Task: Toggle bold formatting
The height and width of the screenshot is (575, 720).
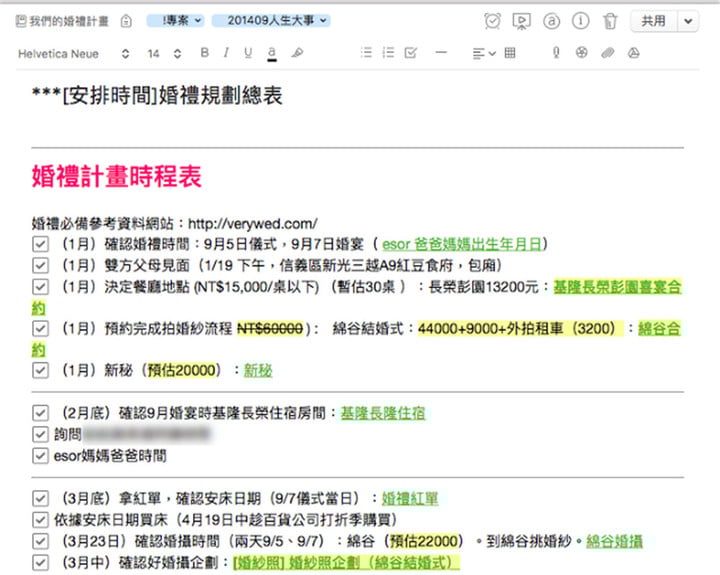Action: click(x=205, y=53)
